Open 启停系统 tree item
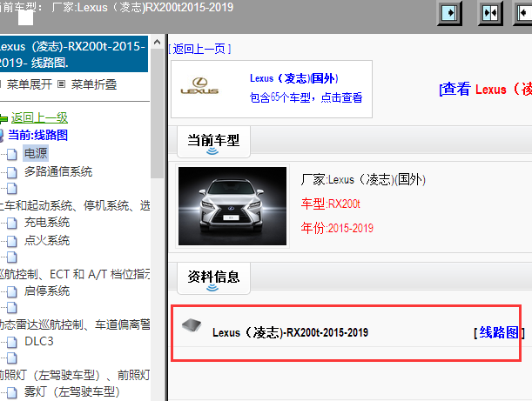Viewport: 532px width, 401px height. tap(47, 291)
